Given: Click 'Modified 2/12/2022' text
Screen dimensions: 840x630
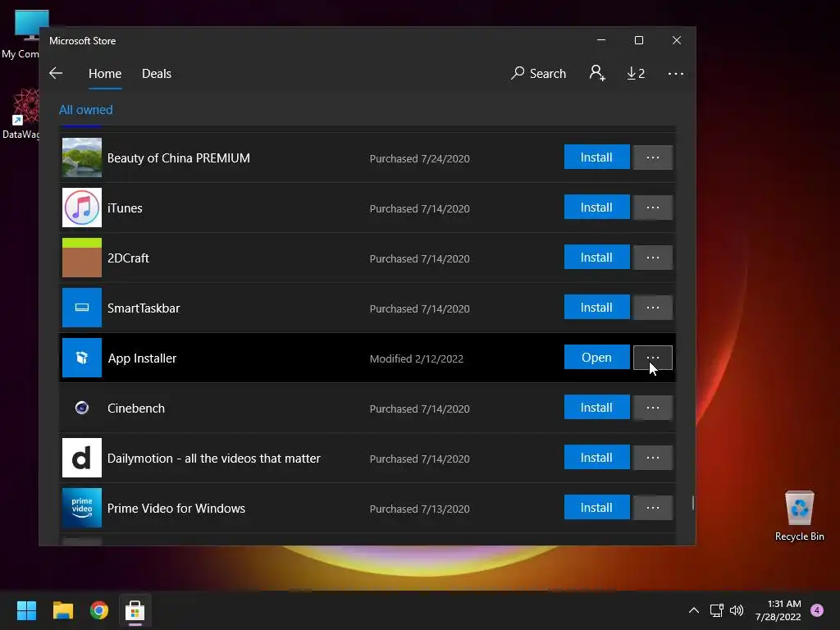Looking at the screenshot, I should click(416, 359).
